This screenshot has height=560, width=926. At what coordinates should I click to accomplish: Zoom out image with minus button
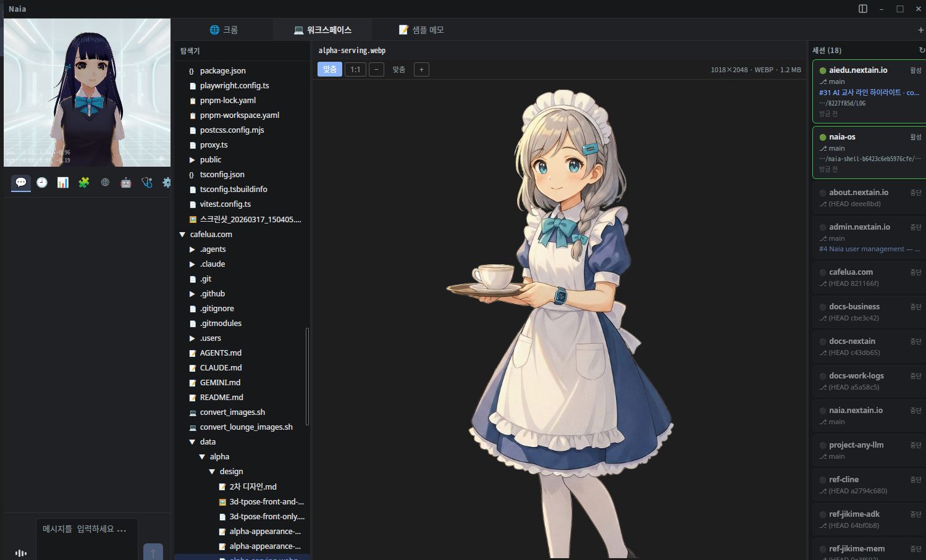coord(376,70)
